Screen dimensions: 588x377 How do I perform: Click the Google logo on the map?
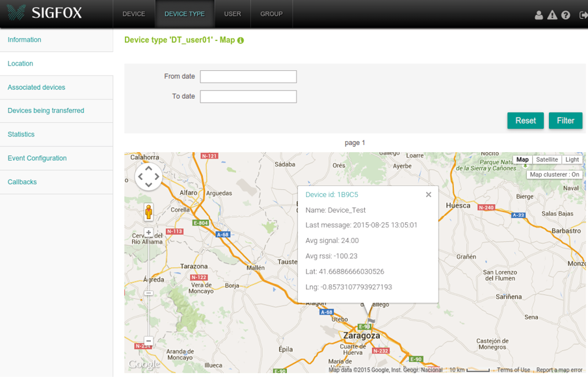coord(144,364)
